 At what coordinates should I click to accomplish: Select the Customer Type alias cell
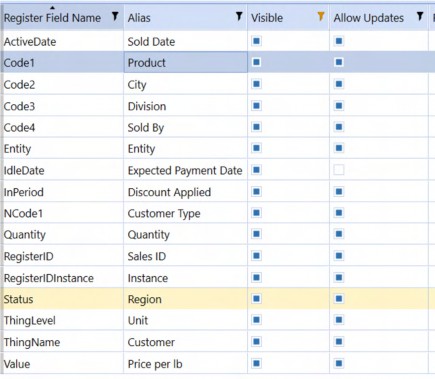tap(185, 213)
